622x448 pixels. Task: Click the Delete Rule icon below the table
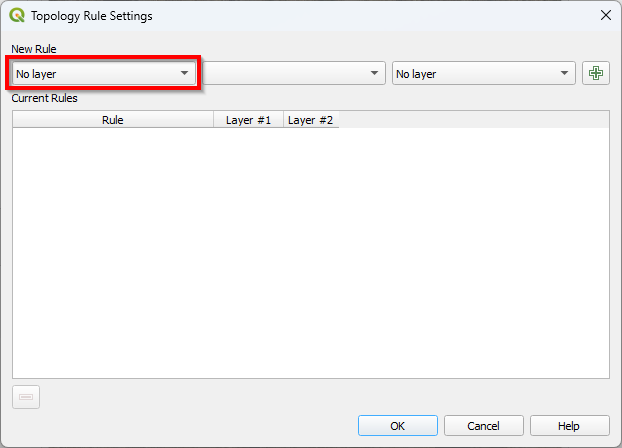tap(26, 397)
